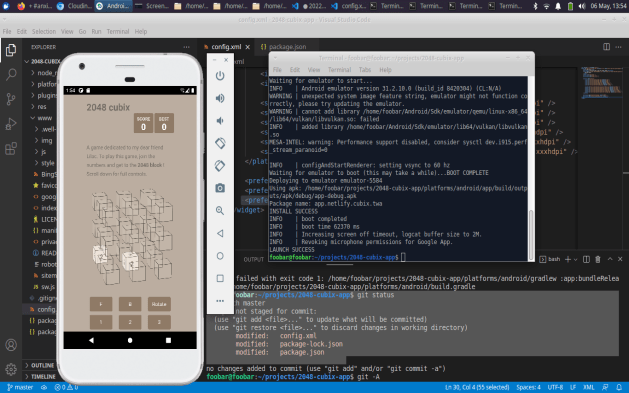
Task: Click the Firefox icon in the system panel
Action: click(21, 6)
